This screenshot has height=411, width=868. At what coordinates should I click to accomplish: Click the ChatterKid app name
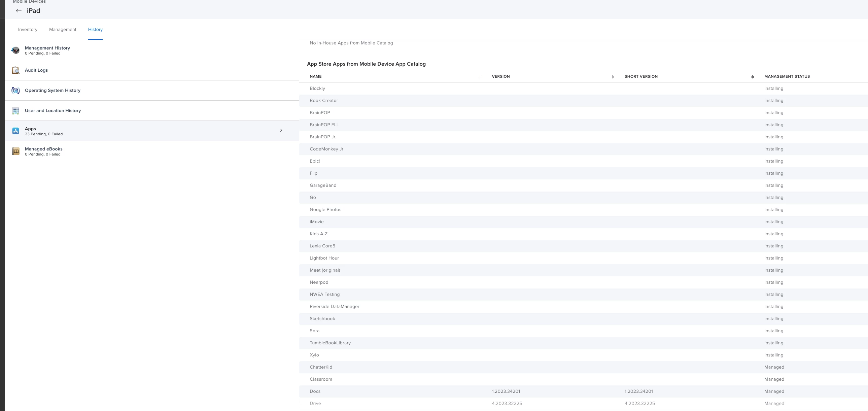point(321,368)
